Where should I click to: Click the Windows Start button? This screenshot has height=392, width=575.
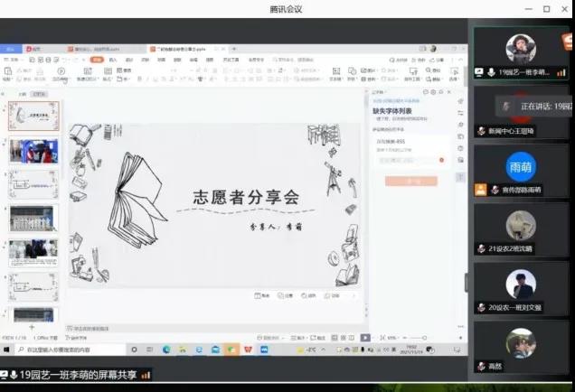tap(6, 350)
